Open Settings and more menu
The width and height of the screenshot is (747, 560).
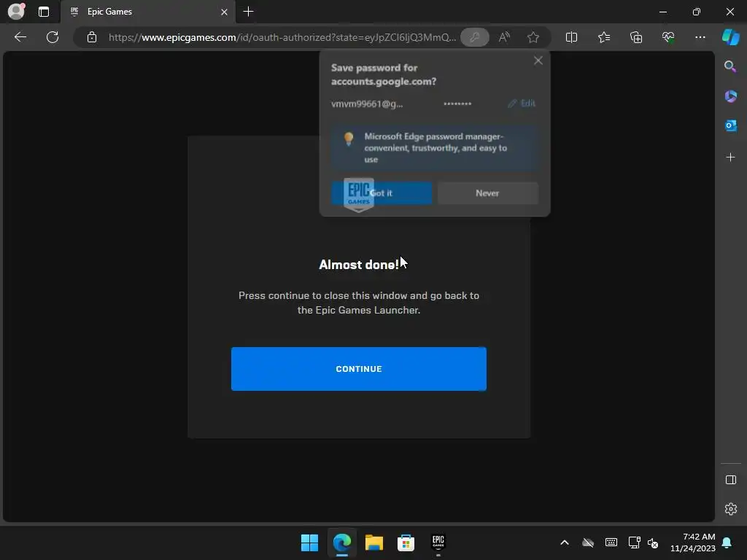tap(700, 37)
